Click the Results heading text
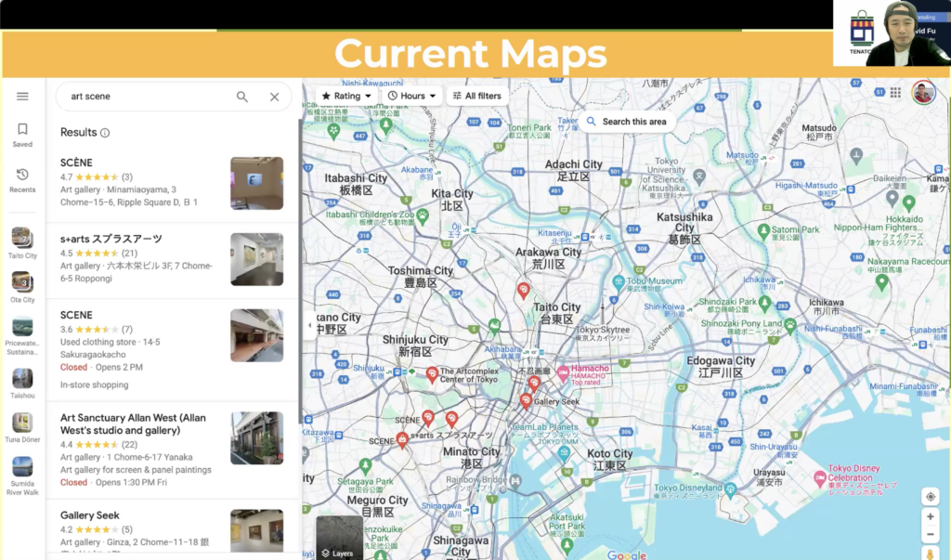Screen dimensions: 951x560 [x=78, y=132]
